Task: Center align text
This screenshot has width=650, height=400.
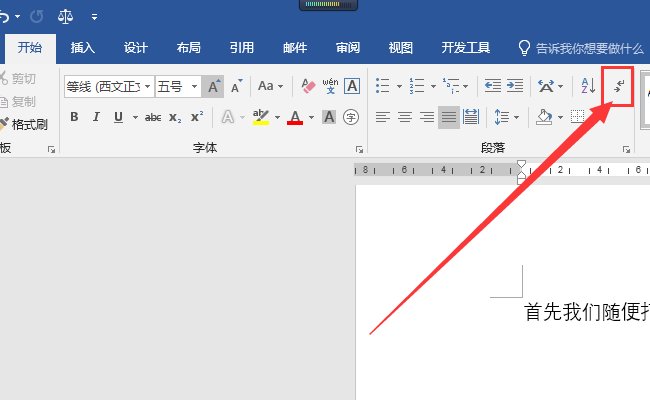Action: (405, 117)
